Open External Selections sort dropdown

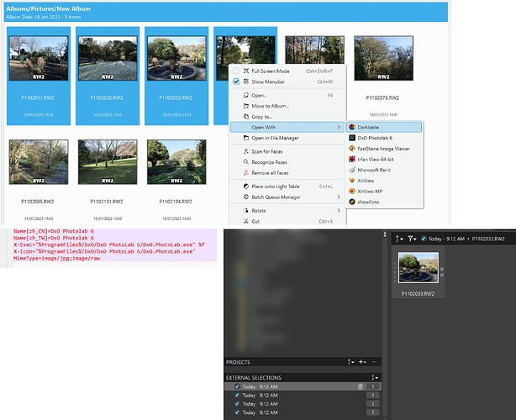point(375,377)
